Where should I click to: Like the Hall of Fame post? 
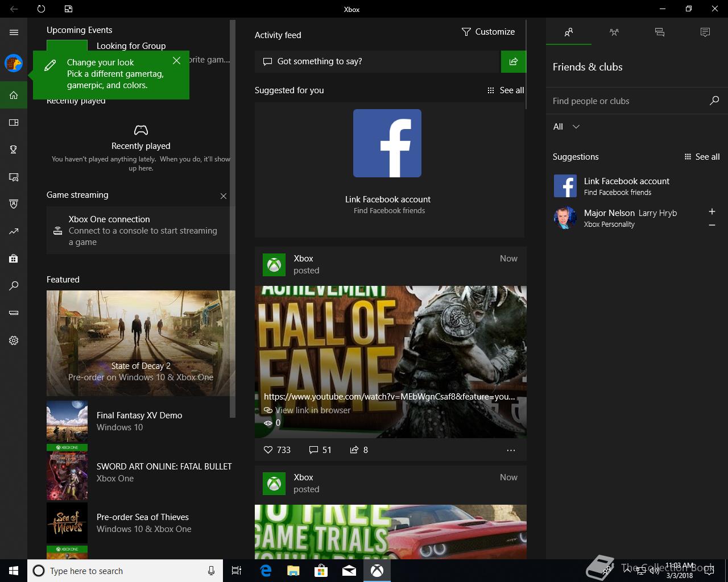[x=277, y=450]
